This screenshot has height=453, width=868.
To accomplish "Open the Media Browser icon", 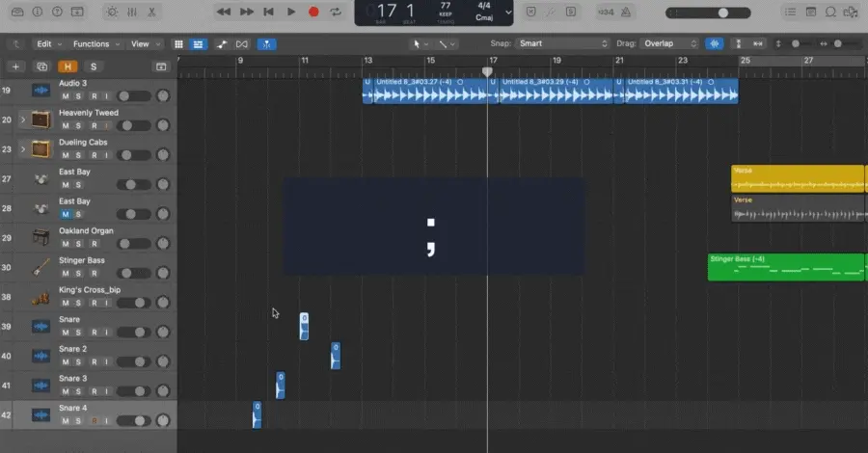I will (851, 12).
